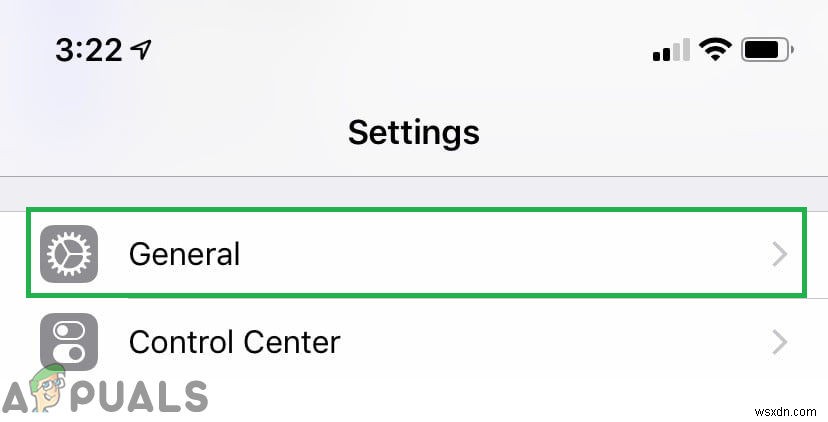Tap the General gear icon

69,254
